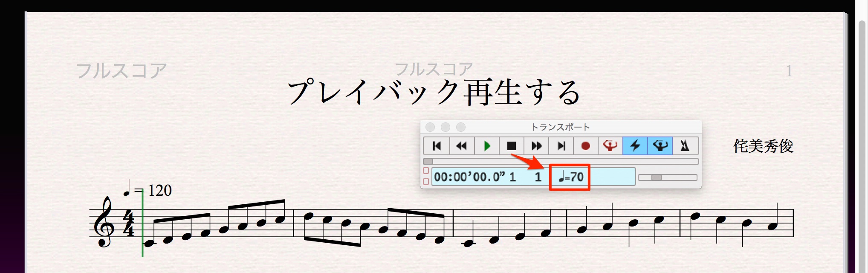This screenshot has height=273, width=868.
Task: Stop playback with the square stop button
Action: [511, 146]
